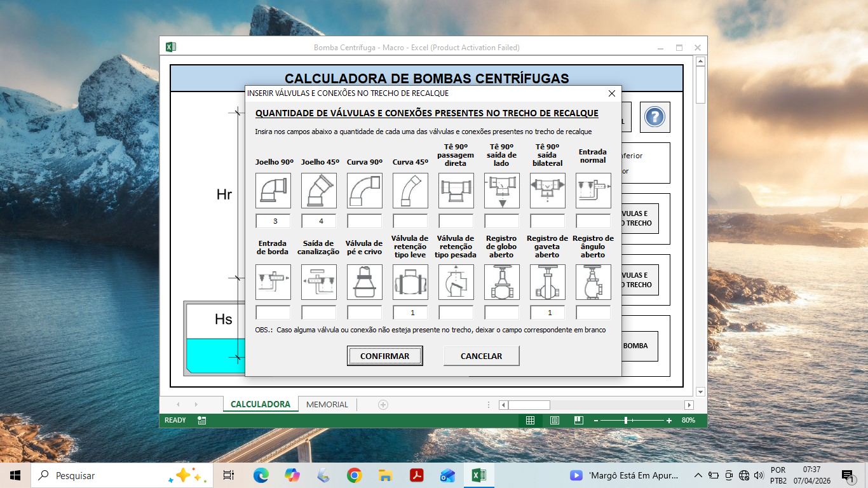
Task: Open Adobe Acrobat from the taskbar
Action: (x=416, y=475)
